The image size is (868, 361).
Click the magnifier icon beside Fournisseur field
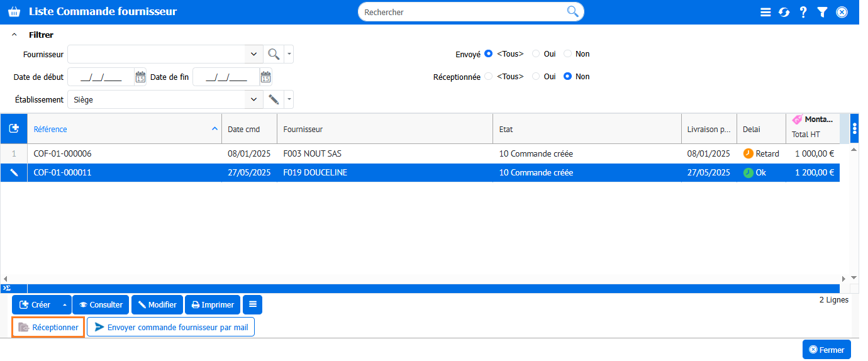[x=273, y=54]
